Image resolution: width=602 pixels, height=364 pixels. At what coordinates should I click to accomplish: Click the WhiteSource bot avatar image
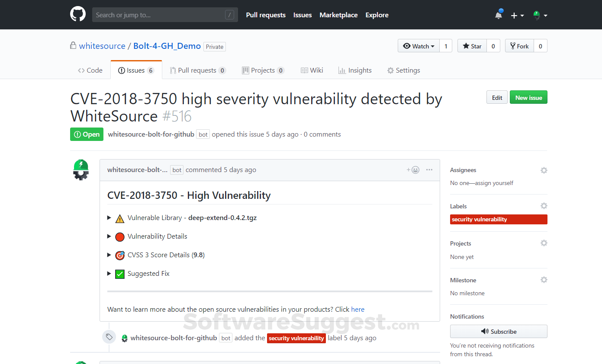(x=81, y=169)
